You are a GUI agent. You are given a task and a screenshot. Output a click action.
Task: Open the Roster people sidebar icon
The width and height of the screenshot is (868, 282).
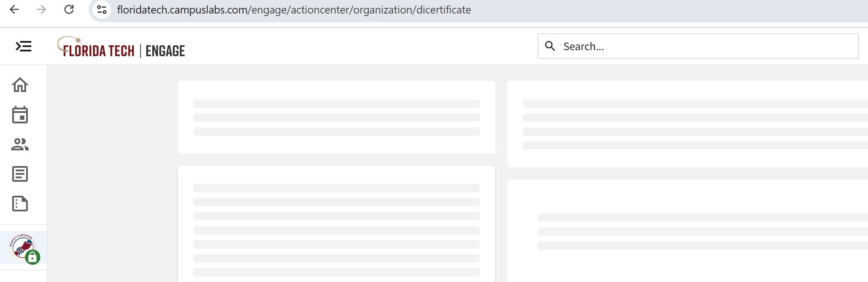tap(20, 144)
